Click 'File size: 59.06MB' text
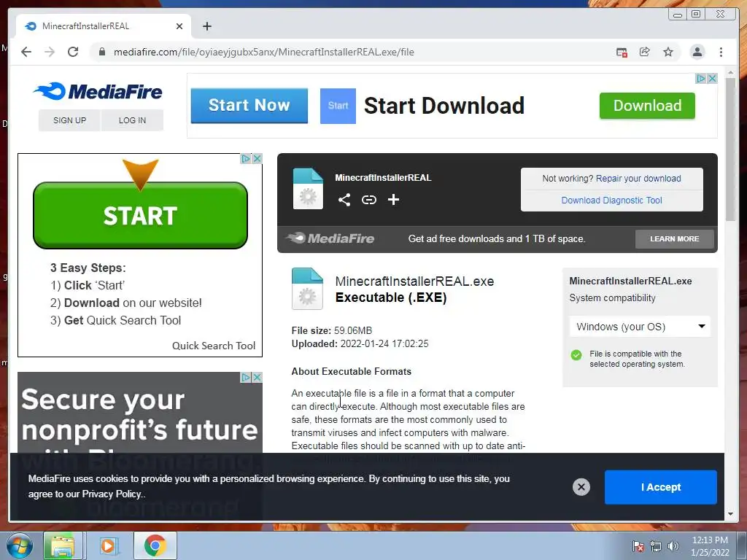This screenshot has width=747, height=560. [x=332, y=330]
